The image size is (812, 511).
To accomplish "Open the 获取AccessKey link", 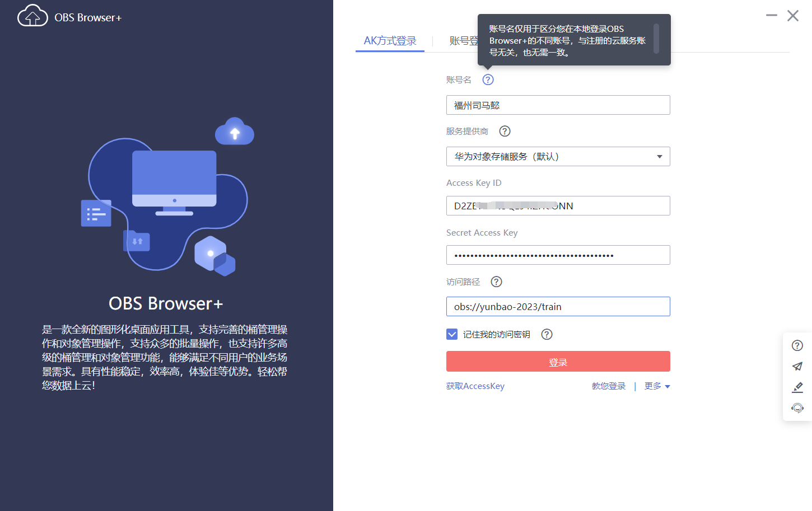I will pos(475,386).
